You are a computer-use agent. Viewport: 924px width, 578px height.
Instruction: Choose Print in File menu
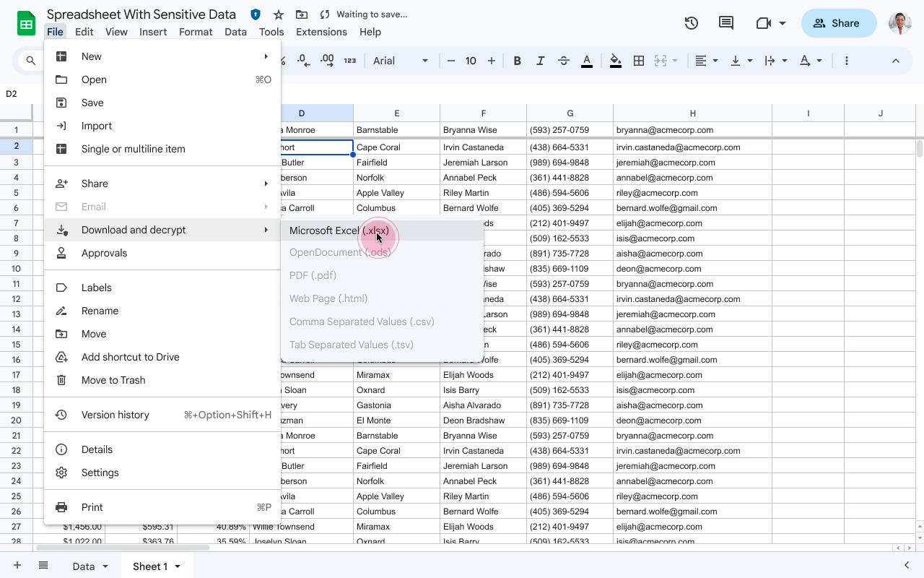[x=162, y=507]
